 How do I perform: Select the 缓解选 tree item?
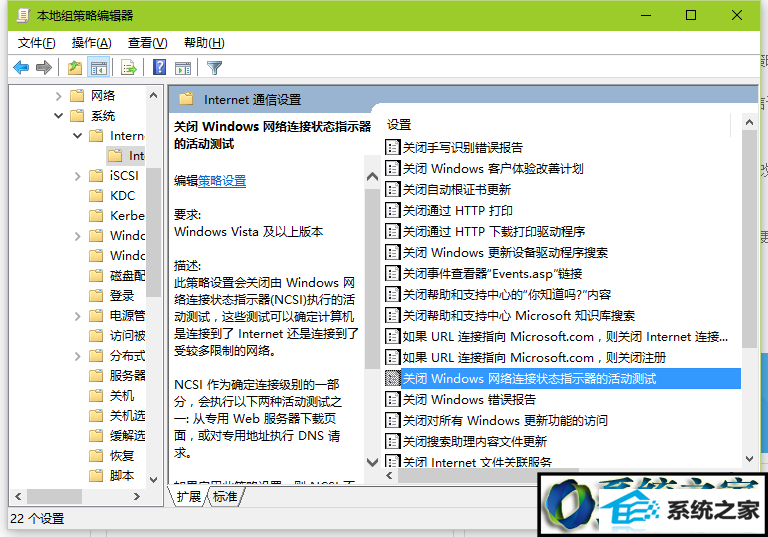[127, 435]
